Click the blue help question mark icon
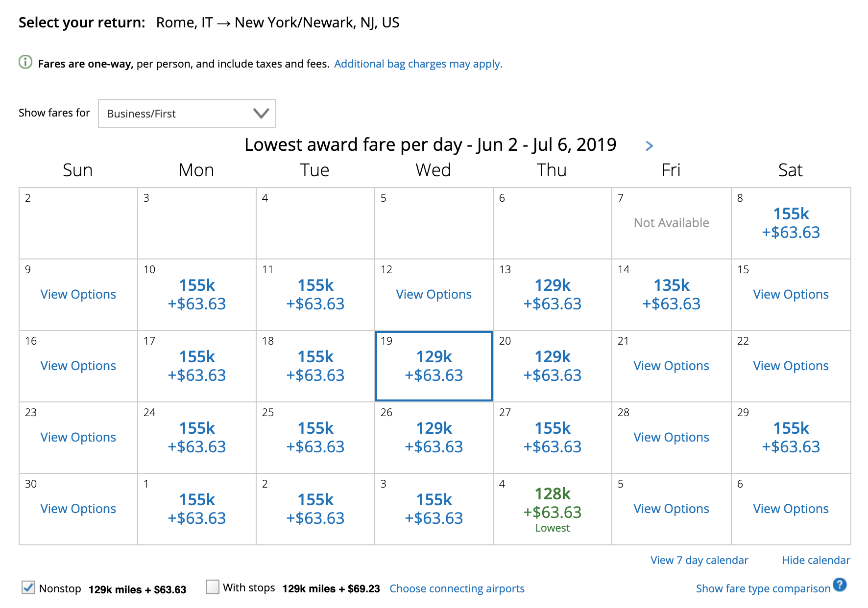The width and height of the screenshot is (868, 608). [x=840, y=585]
